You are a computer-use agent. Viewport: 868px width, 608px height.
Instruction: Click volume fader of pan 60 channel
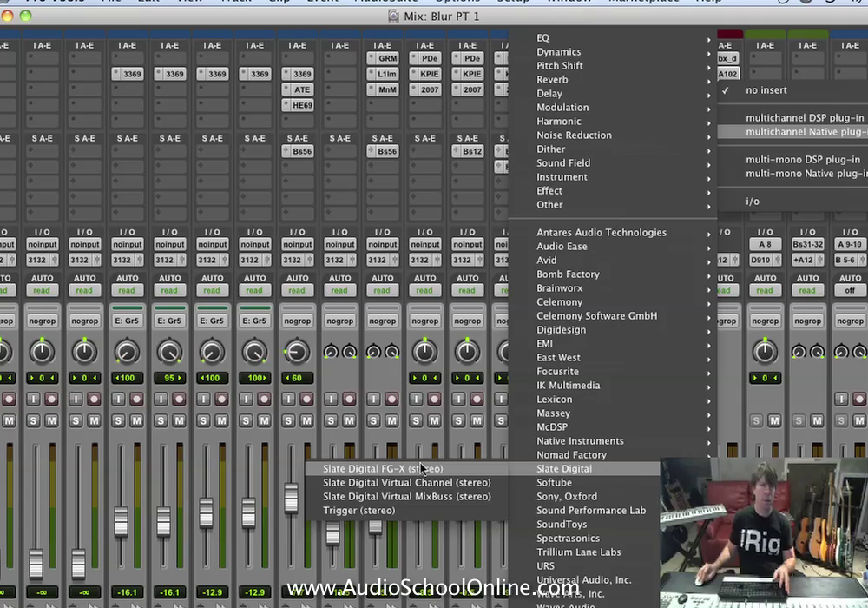(x=291, y=498)
